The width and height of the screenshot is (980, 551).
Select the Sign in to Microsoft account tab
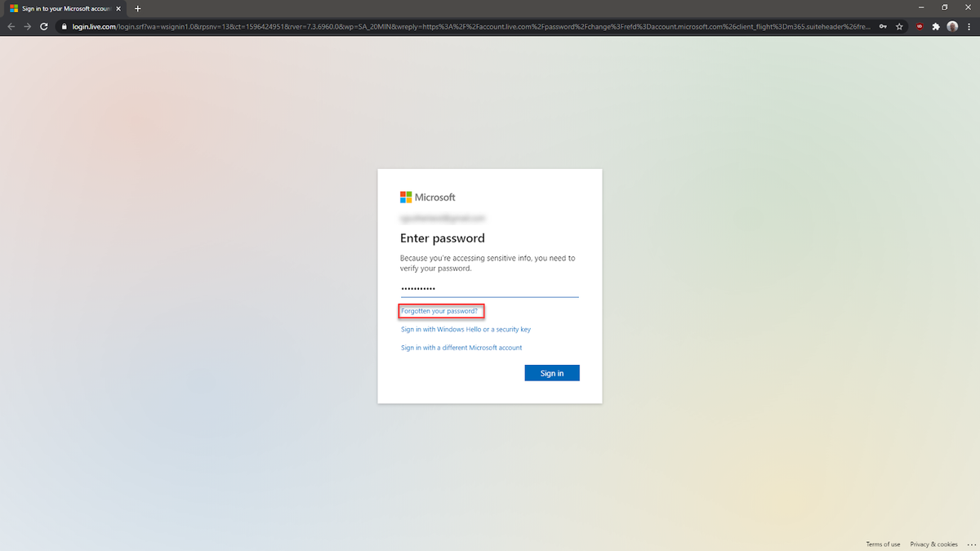pyautogui.click(x=61, y=8)
